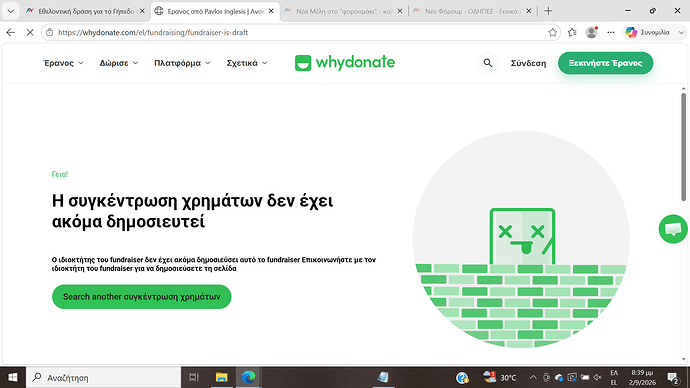This screenshot has width=690, height=388.
Task: Click the Σύνδεση login link
Action: tap(528, 63)
